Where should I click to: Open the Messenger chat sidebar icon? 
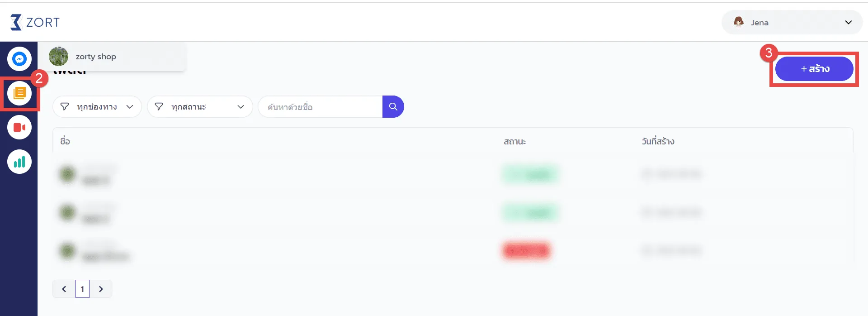pos(19,59)
